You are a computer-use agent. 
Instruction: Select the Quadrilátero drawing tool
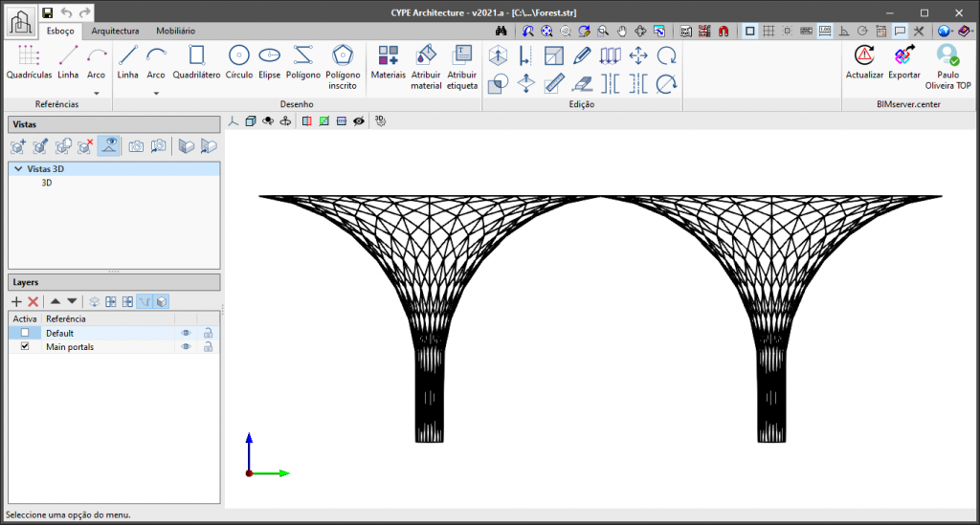[196, 61]
